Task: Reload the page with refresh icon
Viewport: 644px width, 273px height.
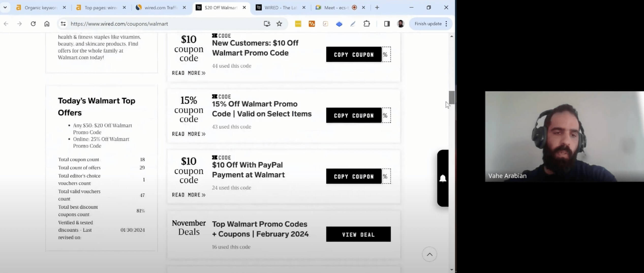Action: [33, 24]
